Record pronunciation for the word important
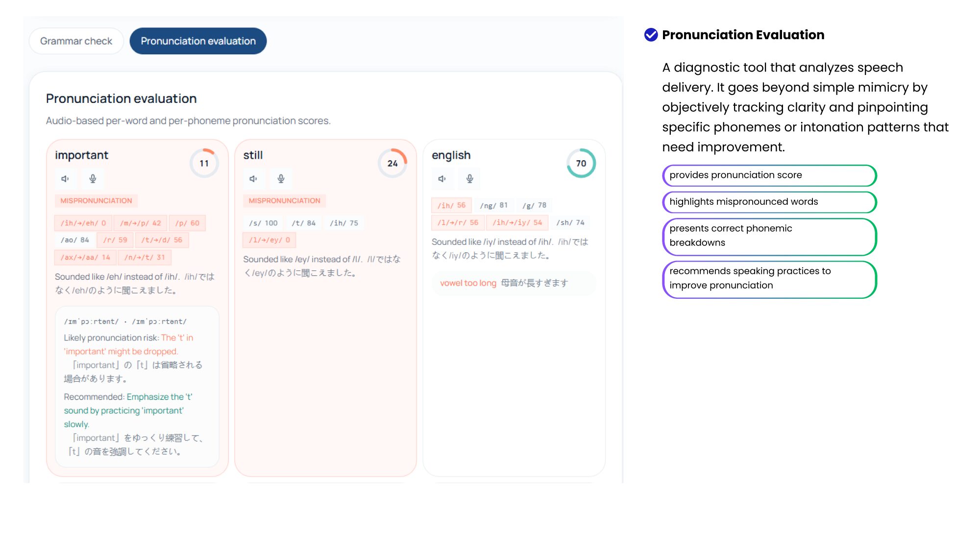Image resolution: width=980 pixels, height=551 pixels. point(93,179)
